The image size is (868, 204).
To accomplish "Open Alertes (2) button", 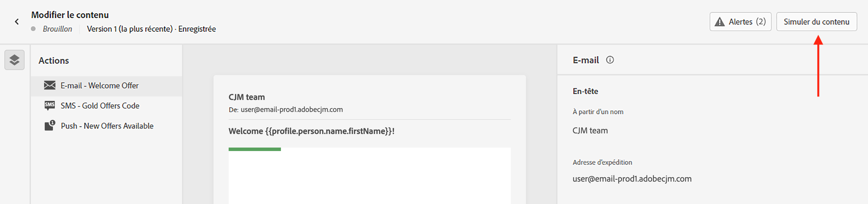I will tap(740, 21).
